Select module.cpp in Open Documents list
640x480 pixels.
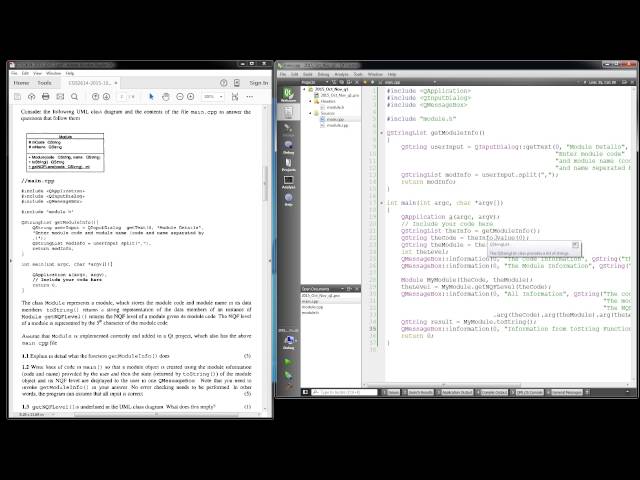coord(312,307)
